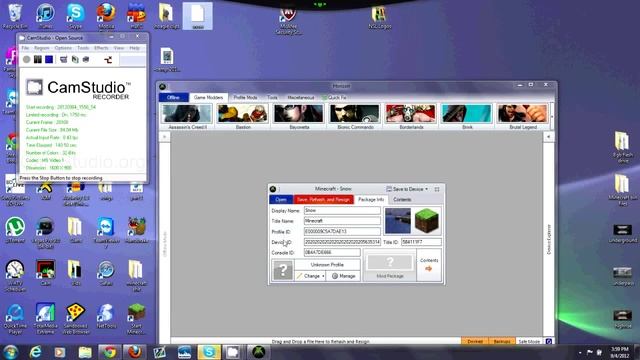Screen dimensions: 640x360
Task: Click the Profile ID input field
Action: [342, 231]
